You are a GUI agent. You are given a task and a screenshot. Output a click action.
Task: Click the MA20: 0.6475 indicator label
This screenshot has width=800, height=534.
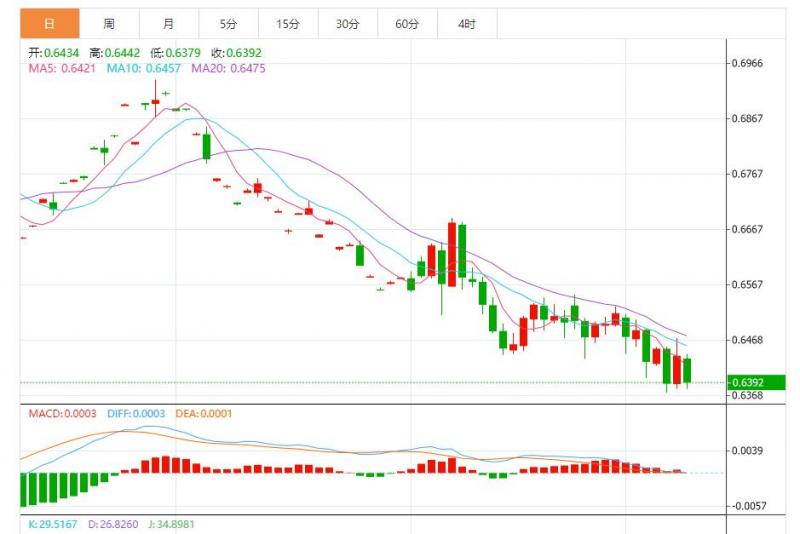pos(228,68)
